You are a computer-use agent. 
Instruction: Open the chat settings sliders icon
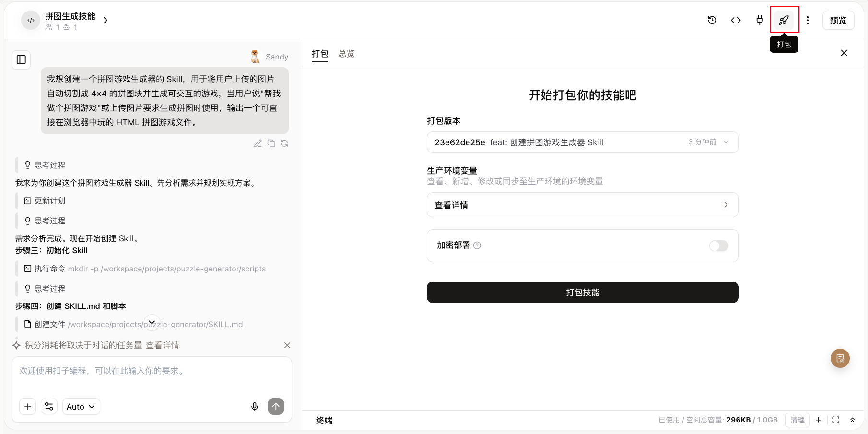click(x=49, y=407)
